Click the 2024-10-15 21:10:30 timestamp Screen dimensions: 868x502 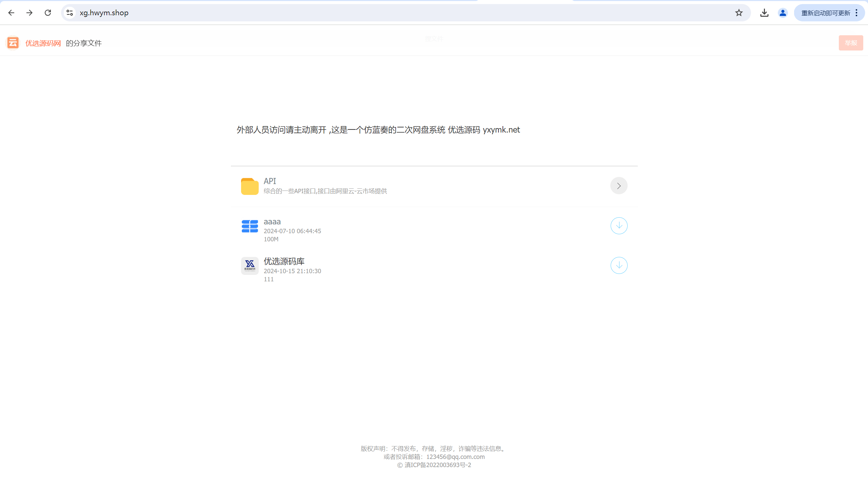click(x=292, y=271)
